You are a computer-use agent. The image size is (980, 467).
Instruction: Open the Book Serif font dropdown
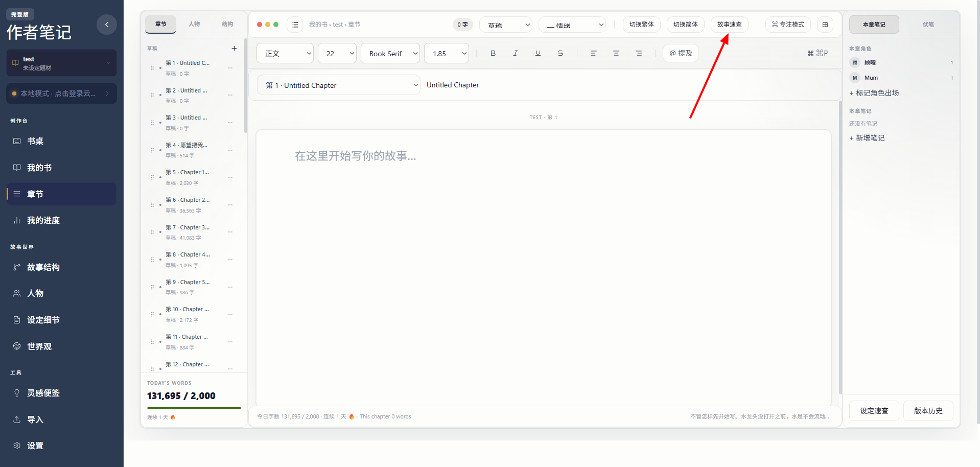(x=390, y=54)
